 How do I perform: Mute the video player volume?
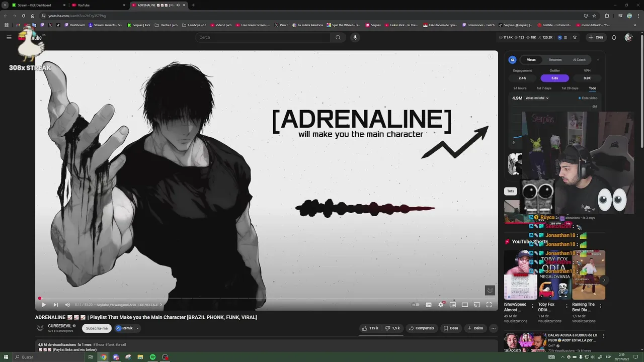67,305
